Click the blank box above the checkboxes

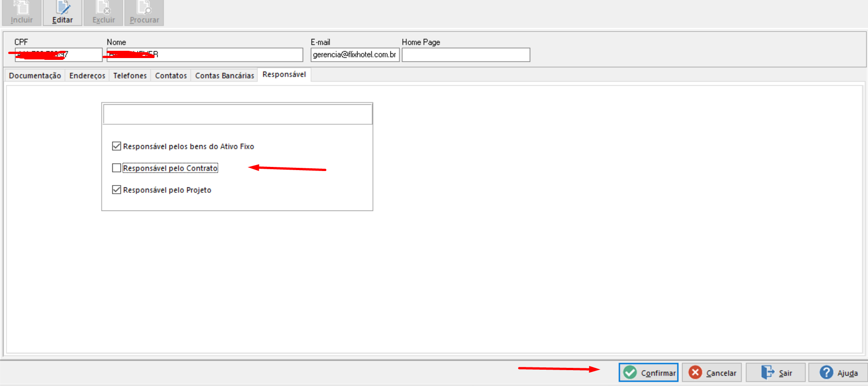click(x=238, y=114)
